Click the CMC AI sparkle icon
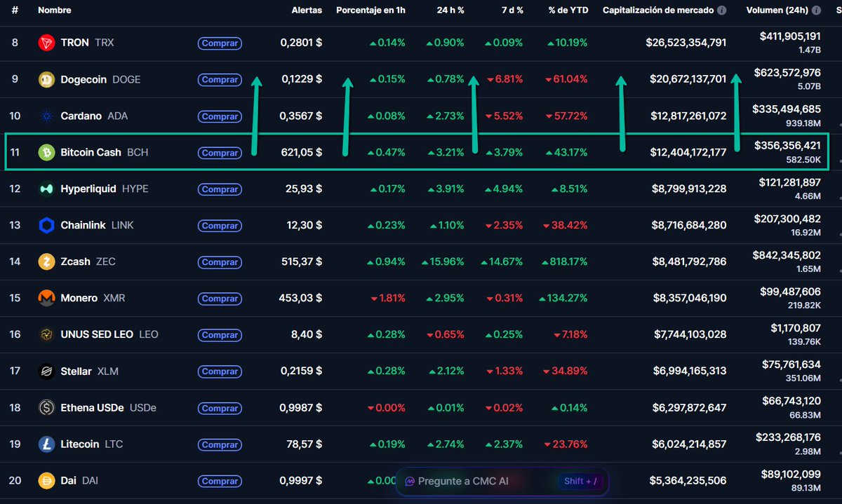The height and width of the screenshot is (504, 842). [x=410, y=482]
